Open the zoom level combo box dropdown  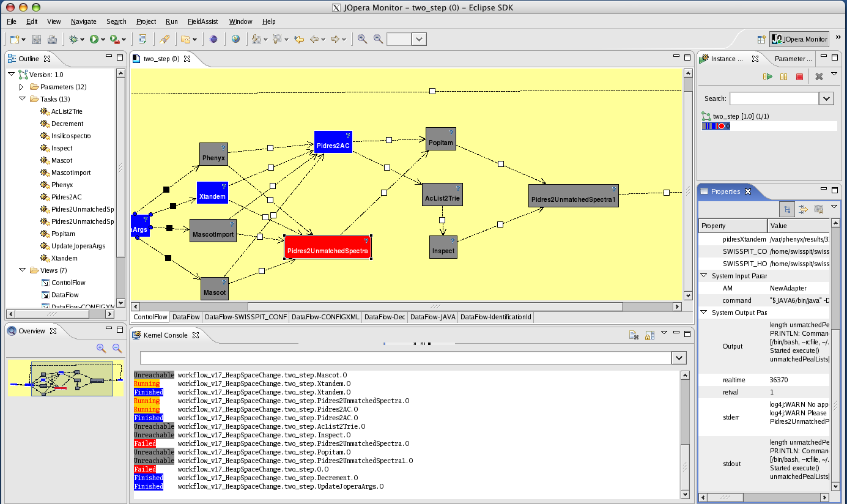coord(419,39)
